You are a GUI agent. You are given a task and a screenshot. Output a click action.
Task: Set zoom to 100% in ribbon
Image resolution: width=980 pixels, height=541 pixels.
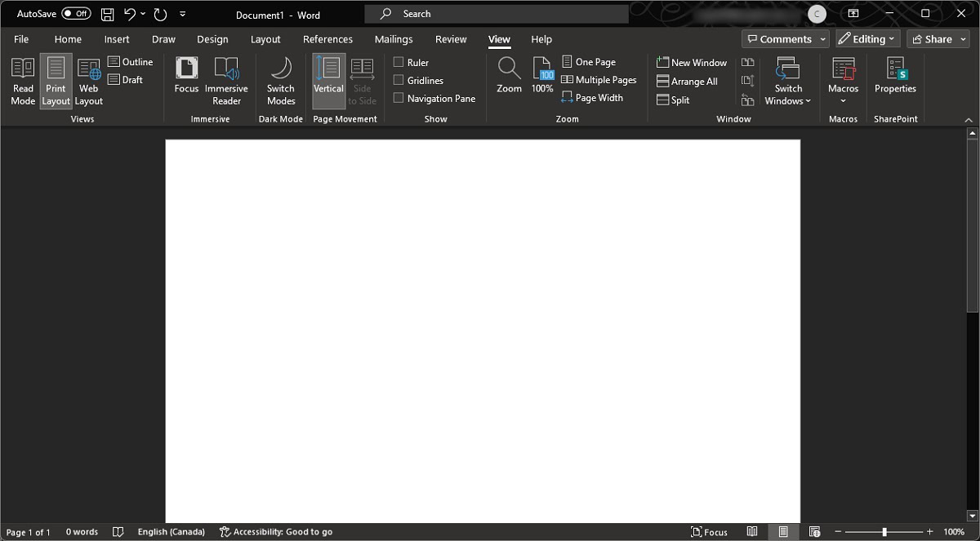point(542,76)
